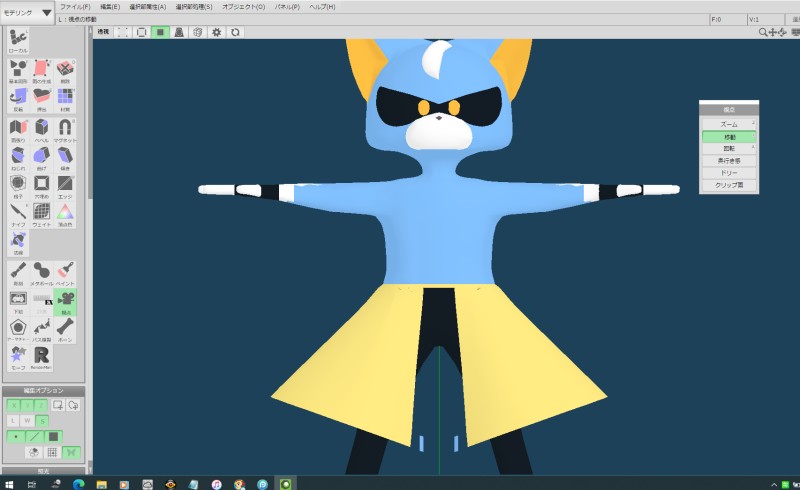Toggle the Y axis edit option
Viewport: 800px width, 490px height.
point(27,405)
